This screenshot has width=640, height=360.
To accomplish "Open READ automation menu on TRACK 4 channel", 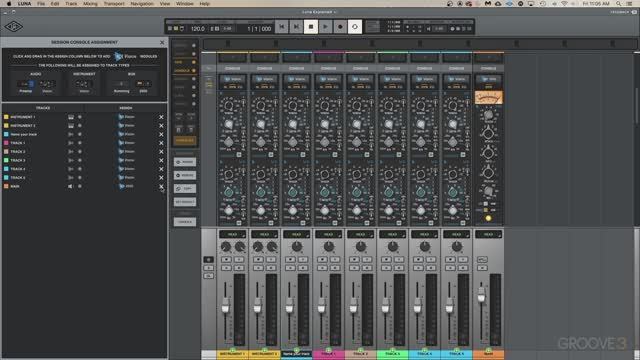I will [424, 234].
